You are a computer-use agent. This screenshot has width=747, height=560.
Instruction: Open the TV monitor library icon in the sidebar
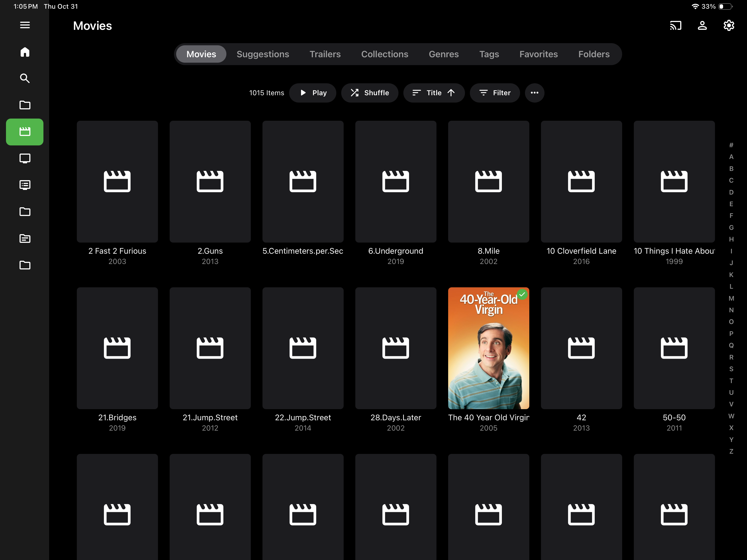pos(25,158)
